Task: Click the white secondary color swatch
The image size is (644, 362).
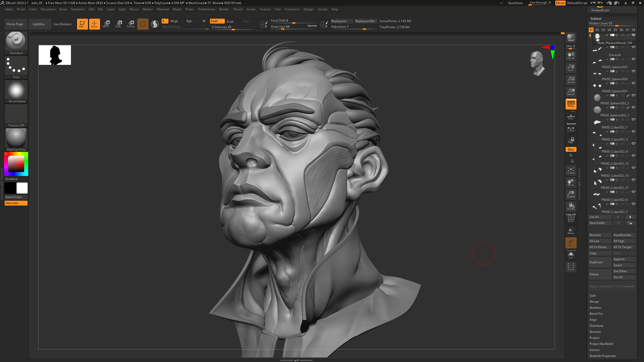Action: click(x=22, y=188)
